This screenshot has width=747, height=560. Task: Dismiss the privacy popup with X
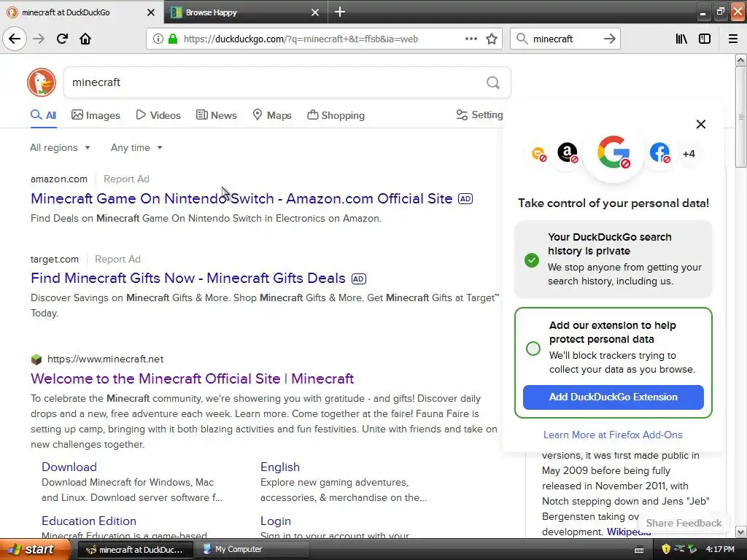pos(701,124)
